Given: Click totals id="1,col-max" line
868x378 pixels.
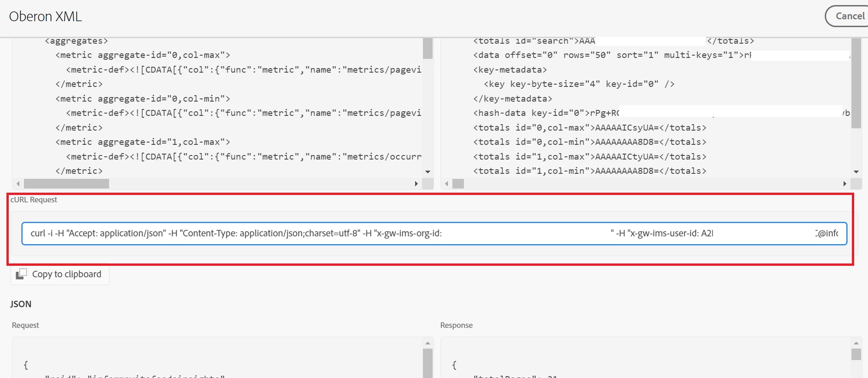Looking at the screenshot, I should pyautogui.click(x=590, y=157).
